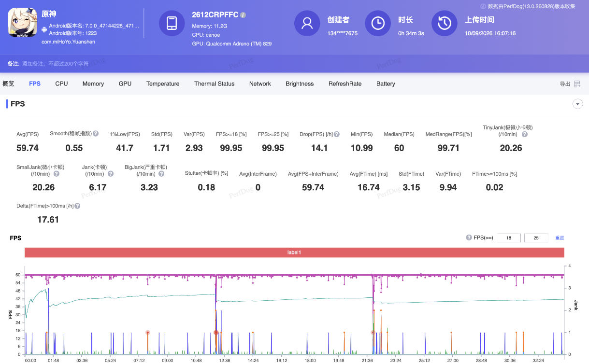Click the FTime>=100ms value 0.02

(494, 187)
